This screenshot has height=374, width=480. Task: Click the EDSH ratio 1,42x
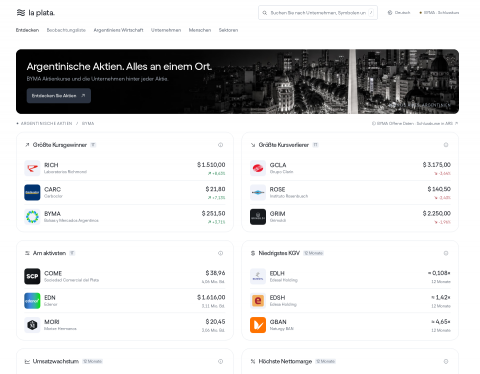click(x=441, y=297)
